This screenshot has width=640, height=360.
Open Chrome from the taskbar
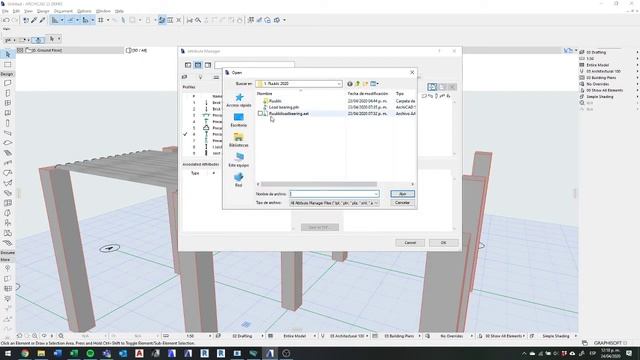[x=25, y=353]
